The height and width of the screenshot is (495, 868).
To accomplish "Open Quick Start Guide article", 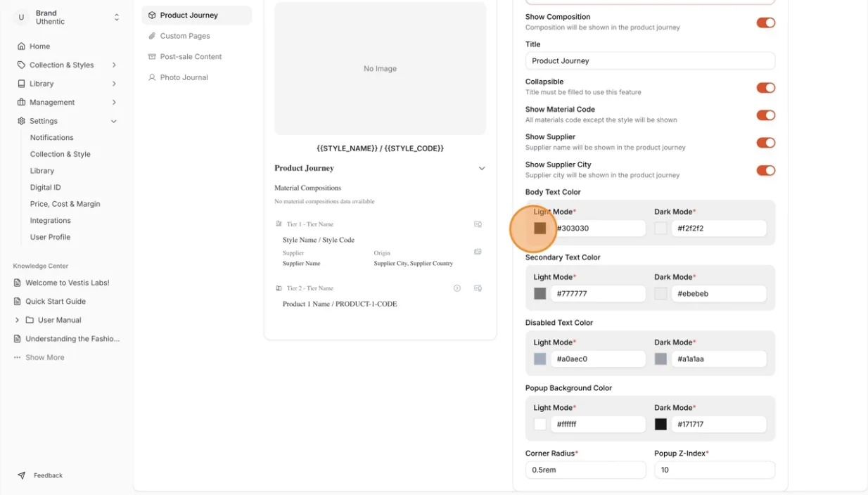I will pyautogui.click(x=56, y=301).
